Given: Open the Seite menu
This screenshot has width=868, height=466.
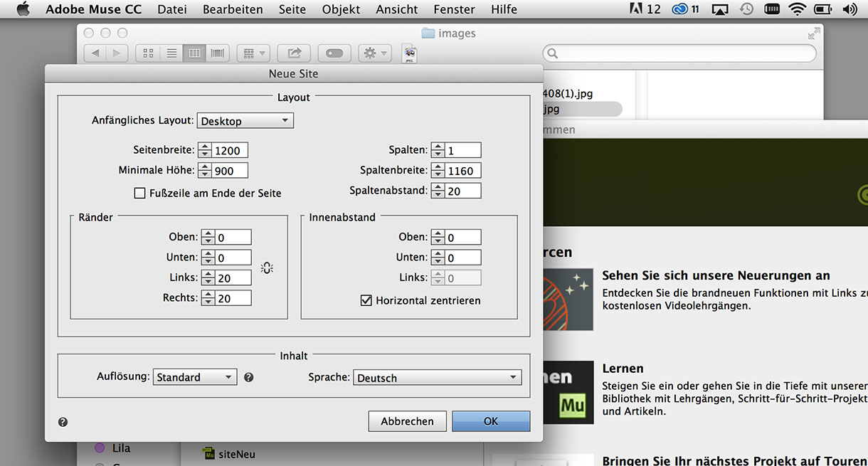Looking at the screenshot, I should click(x=292, y=9).
